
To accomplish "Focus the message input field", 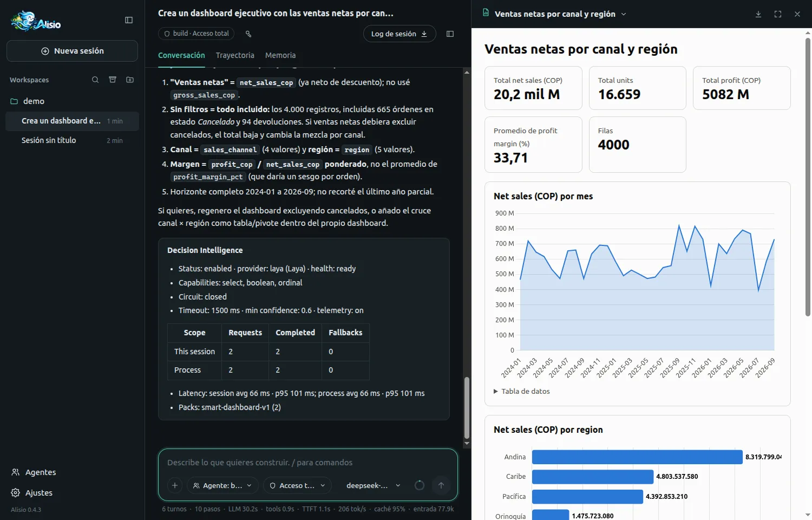I will (x=307, y=463).
